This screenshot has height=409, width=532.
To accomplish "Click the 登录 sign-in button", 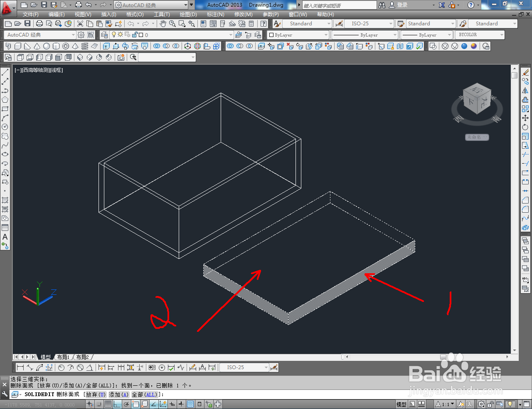I will tap(402, 5).
